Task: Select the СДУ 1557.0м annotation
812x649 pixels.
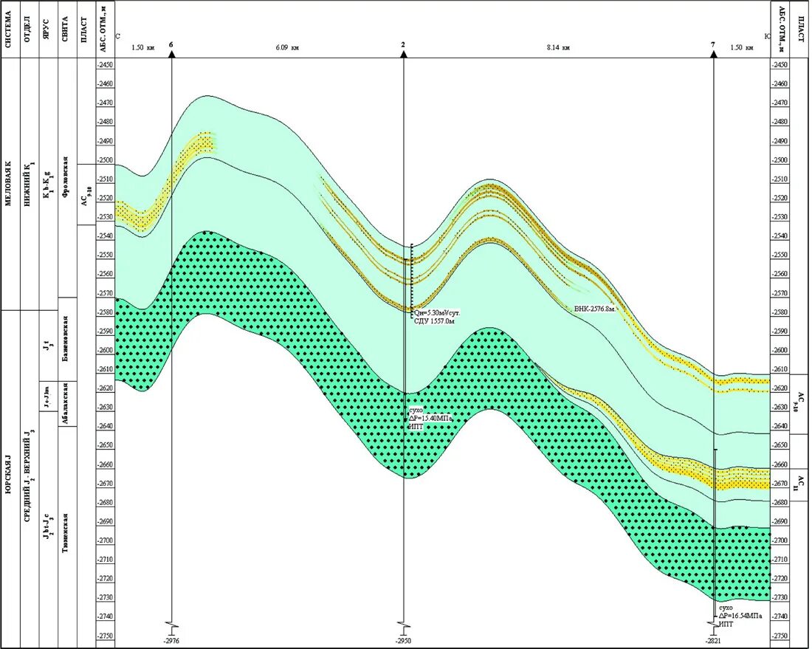Action: [x=433, y=321]
